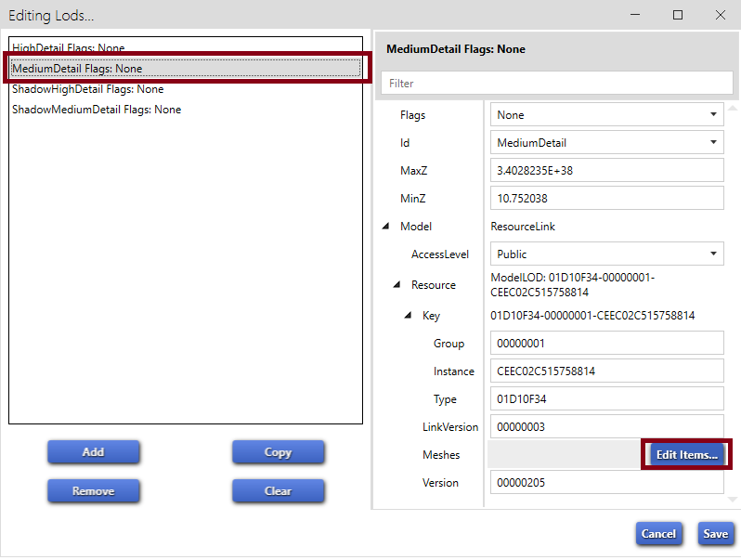
Task: Click the Copy button
Action: coord(278,452)
